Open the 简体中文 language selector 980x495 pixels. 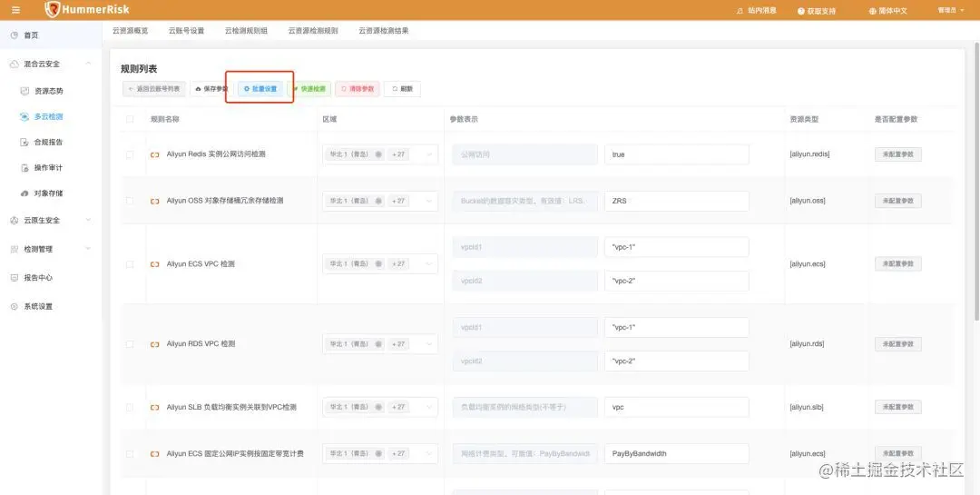click(x=887, y=11)
